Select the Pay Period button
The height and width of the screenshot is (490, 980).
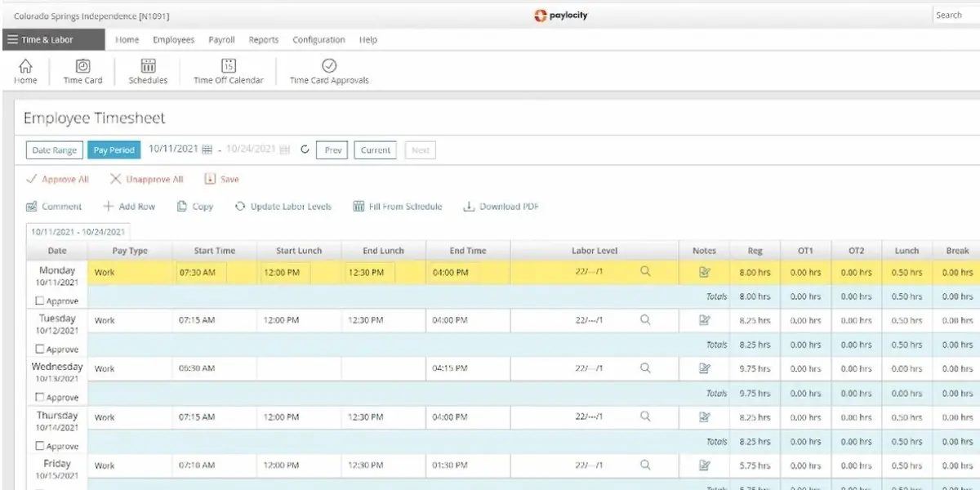pyautogui.click(x=114, y=150)
